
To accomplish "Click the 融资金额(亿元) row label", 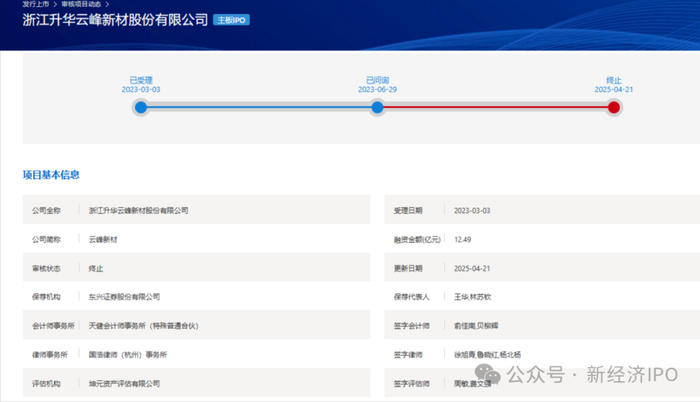I will [x=417, y=239].
